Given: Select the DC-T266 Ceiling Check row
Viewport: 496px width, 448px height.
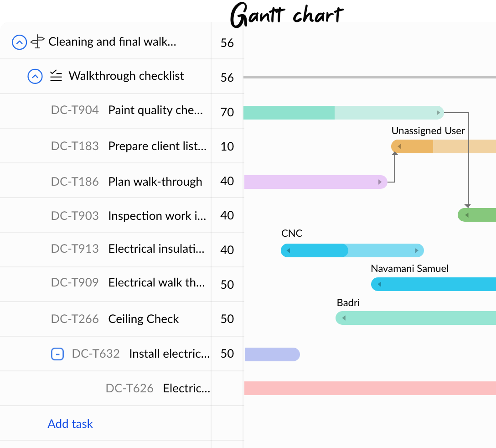Looking at the screenshot, I should coord(122,319).
